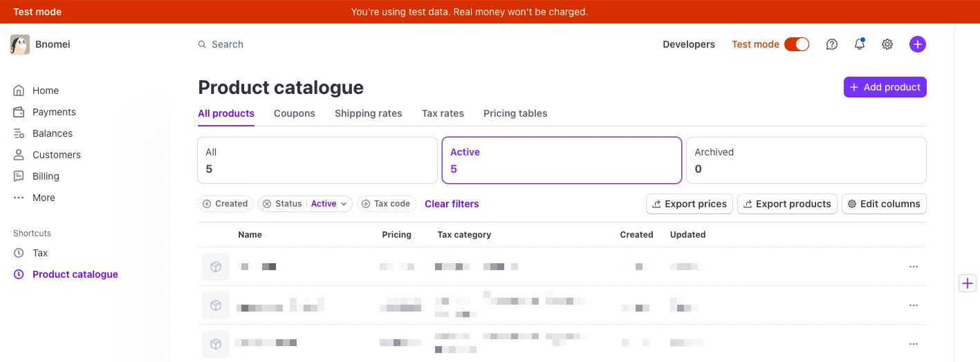Open the notifications bell icon

click(x=860, y=44)
